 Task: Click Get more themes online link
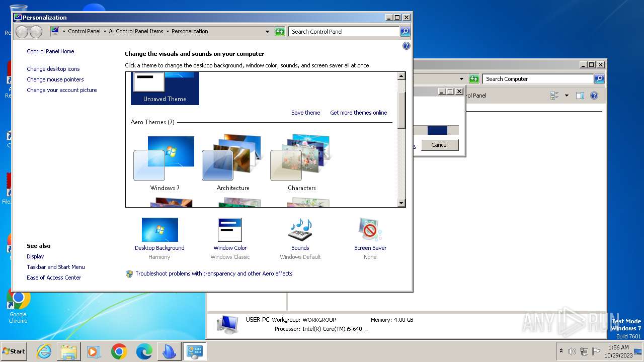tap(359, 113)
